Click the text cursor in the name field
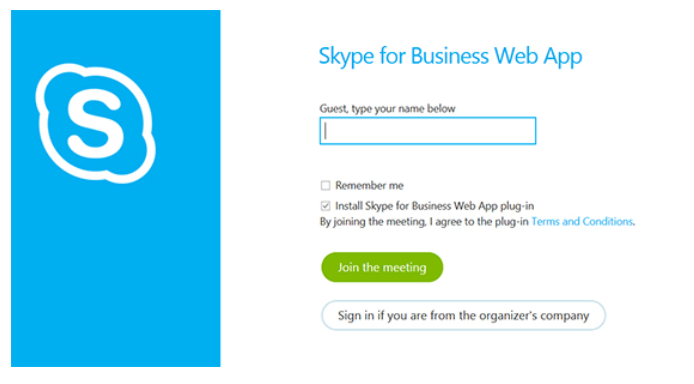This screenshot has width=694, height=384. coord(325,131)
